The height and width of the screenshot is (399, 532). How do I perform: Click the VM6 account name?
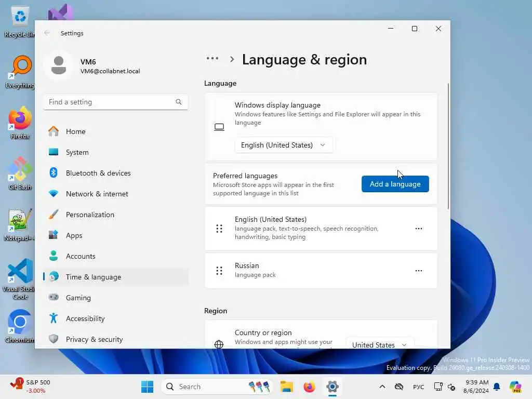tap(88, 62)
